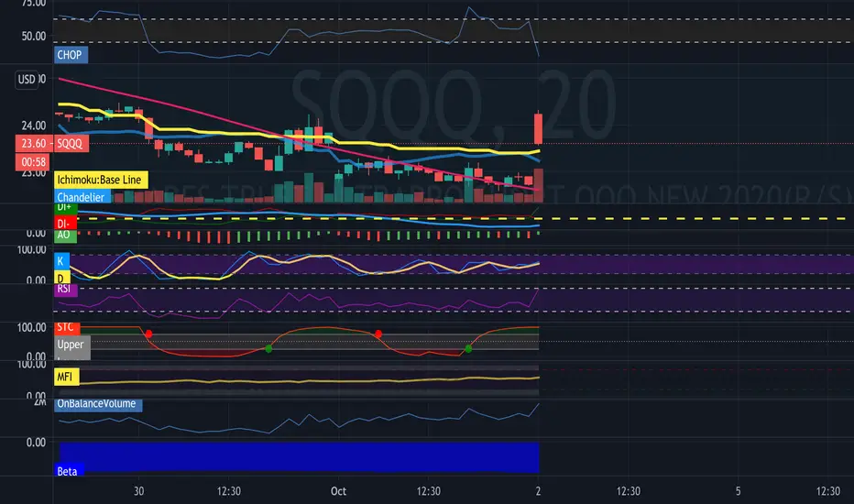
Task: Click the tall red candle at chart's latest bar
Action: click(538, 128)
